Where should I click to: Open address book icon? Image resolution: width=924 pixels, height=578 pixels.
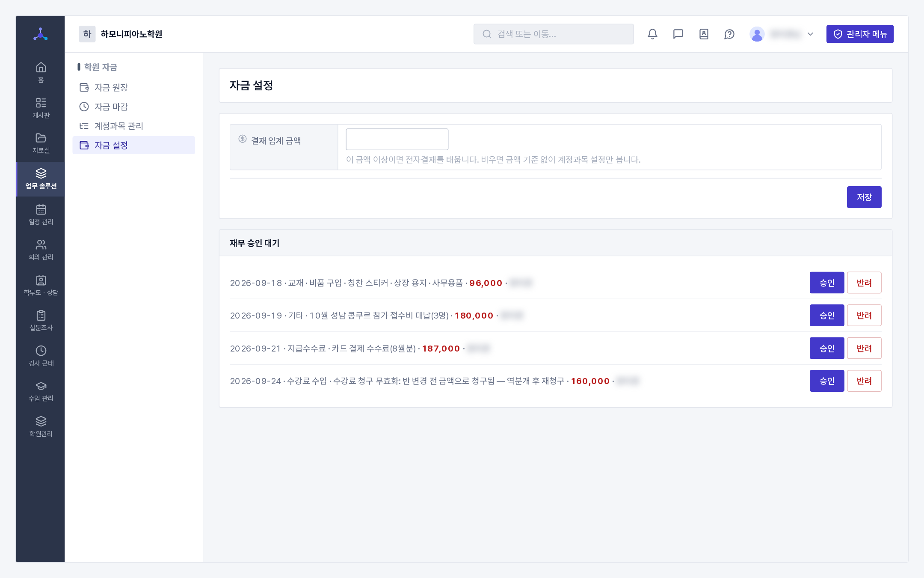704,34
